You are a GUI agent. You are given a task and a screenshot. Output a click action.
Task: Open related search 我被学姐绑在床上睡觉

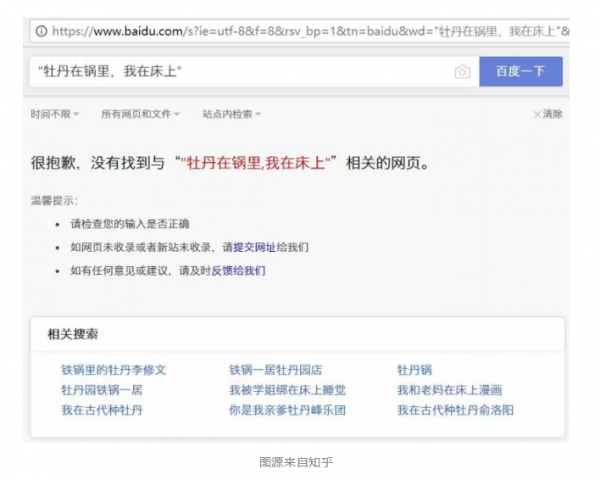point(287,390)
